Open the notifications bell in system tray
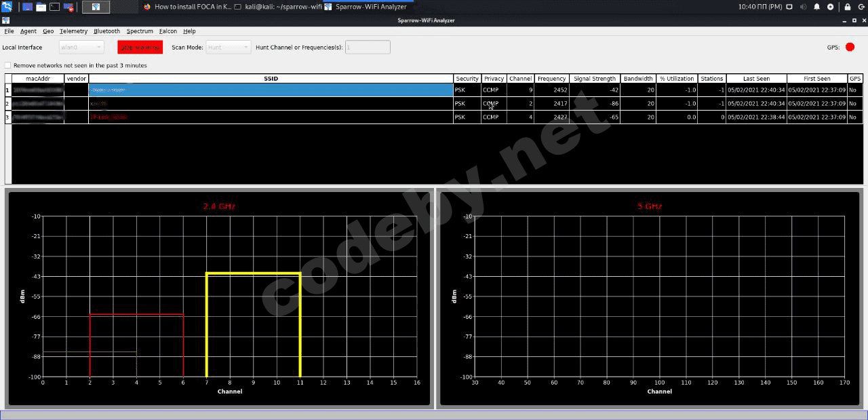This screenshot has width=868, height=420. (816, 7)
